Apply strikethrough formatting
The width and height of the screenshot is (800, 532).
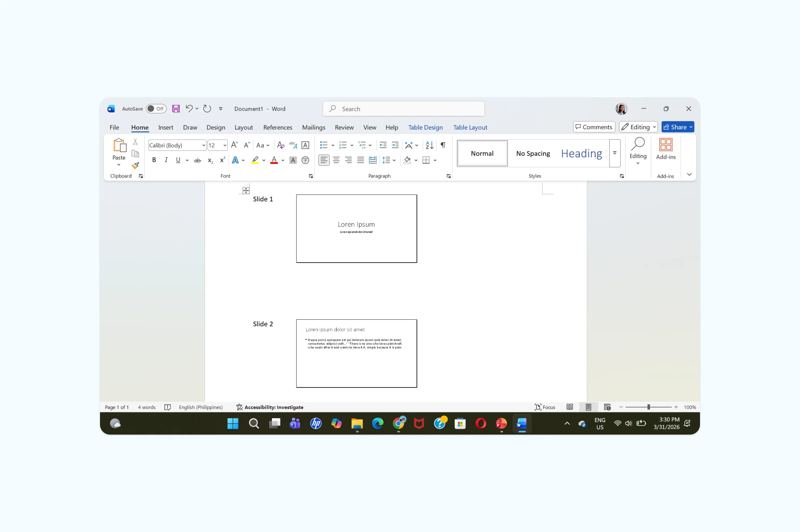(197, 160)
